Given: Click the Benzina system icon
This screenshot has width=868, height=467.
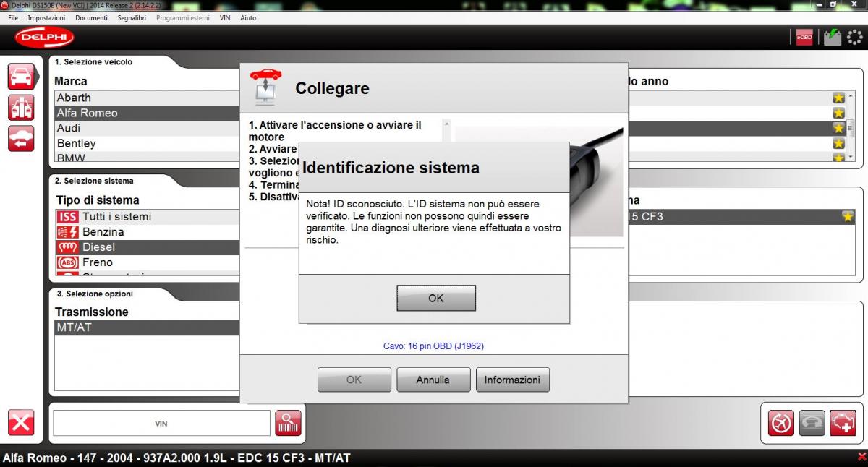Looking at the screenshot, I should point(67,232).
